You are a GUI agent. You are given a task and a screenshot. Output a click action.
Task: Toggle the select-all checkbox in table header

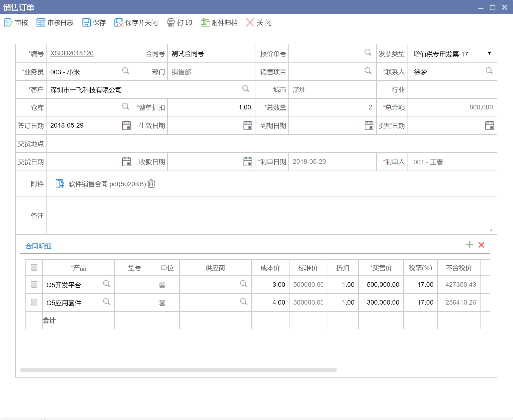pyautogui.click(x=34, y=267)
